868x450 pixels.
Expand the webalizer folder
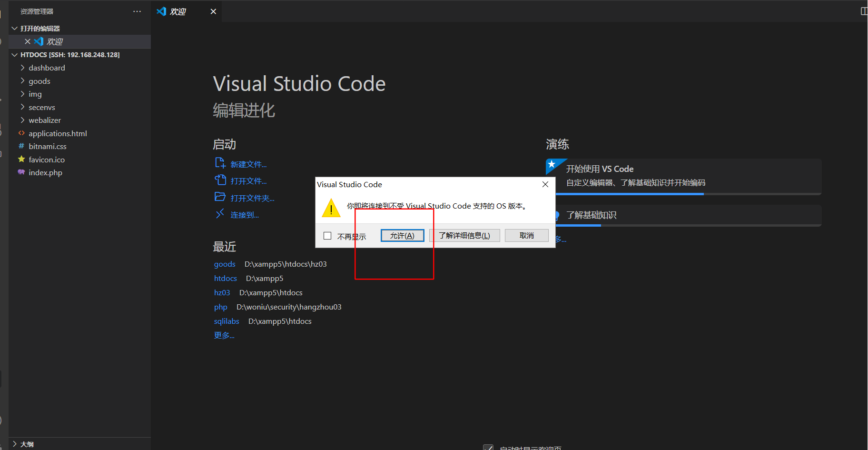pos(22,120)
